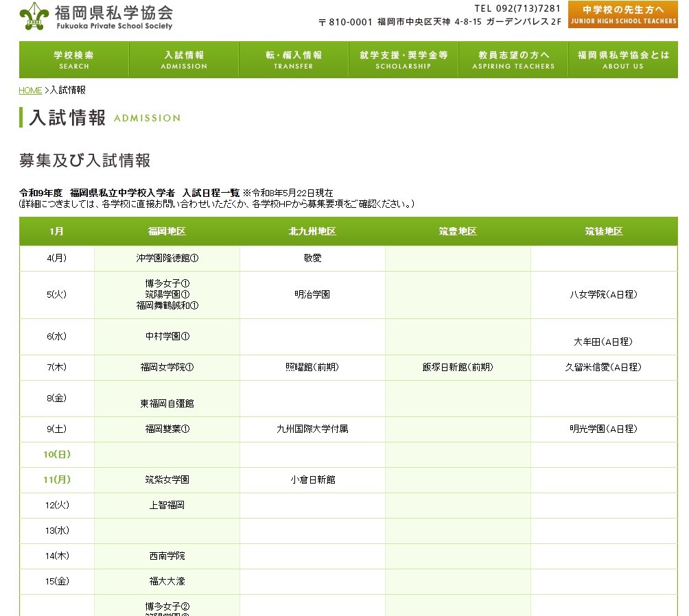Click the 15(金) date cell

coord(57,582)
